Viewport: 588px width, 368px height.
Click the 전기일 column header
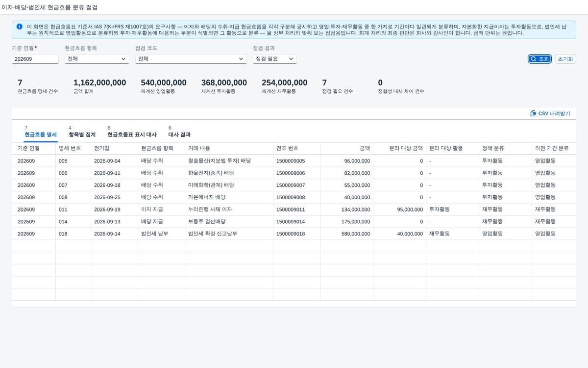pos(115,148)
